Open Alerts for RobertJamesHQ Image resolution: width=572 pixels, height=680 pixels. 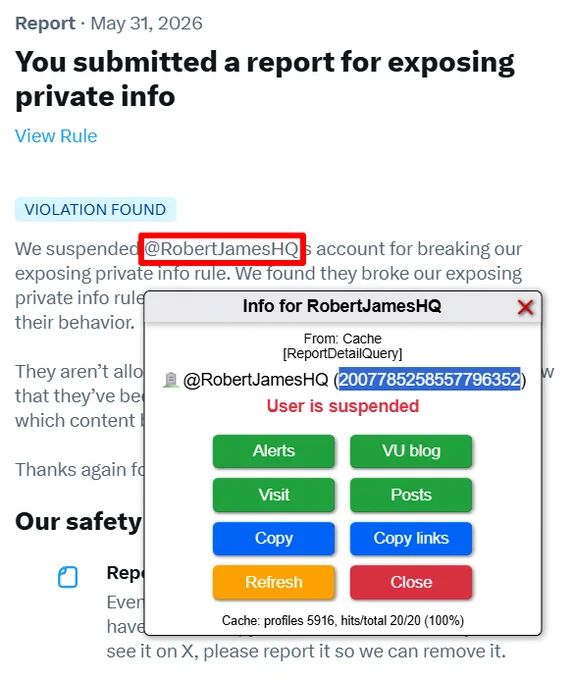pos(274,451)
